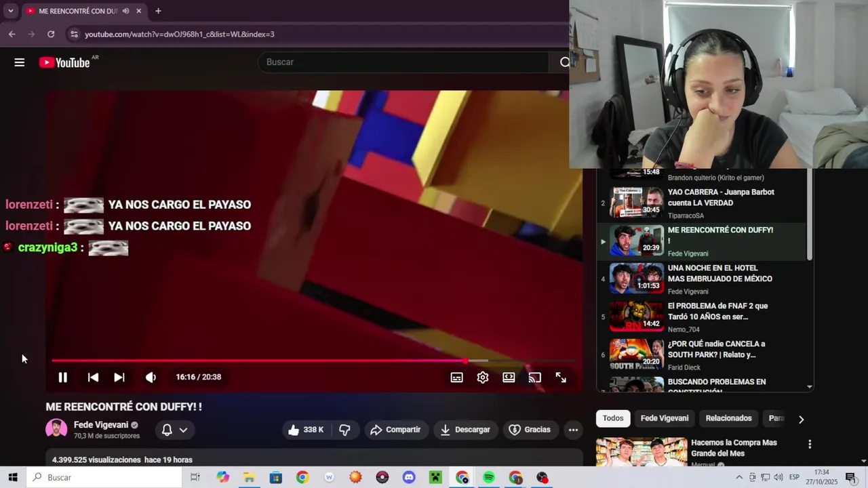
Task: Show more filter chips with right arrow
Action: tap(801, 420)
